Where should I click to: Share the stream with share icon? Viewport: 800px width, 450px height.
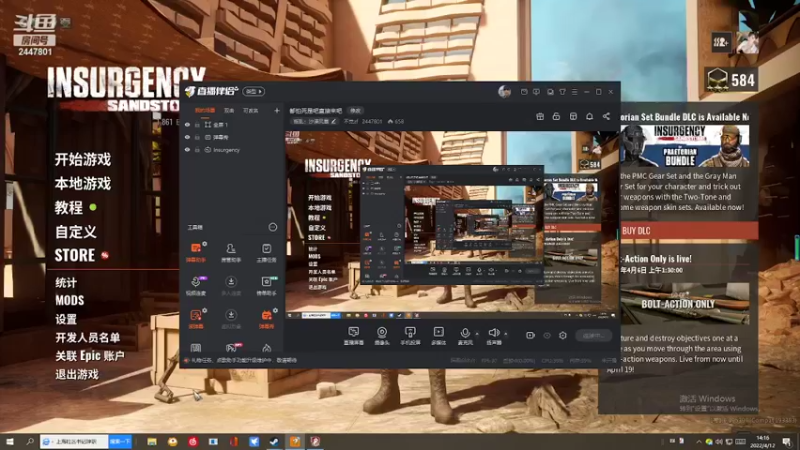(x=606, y=116)
